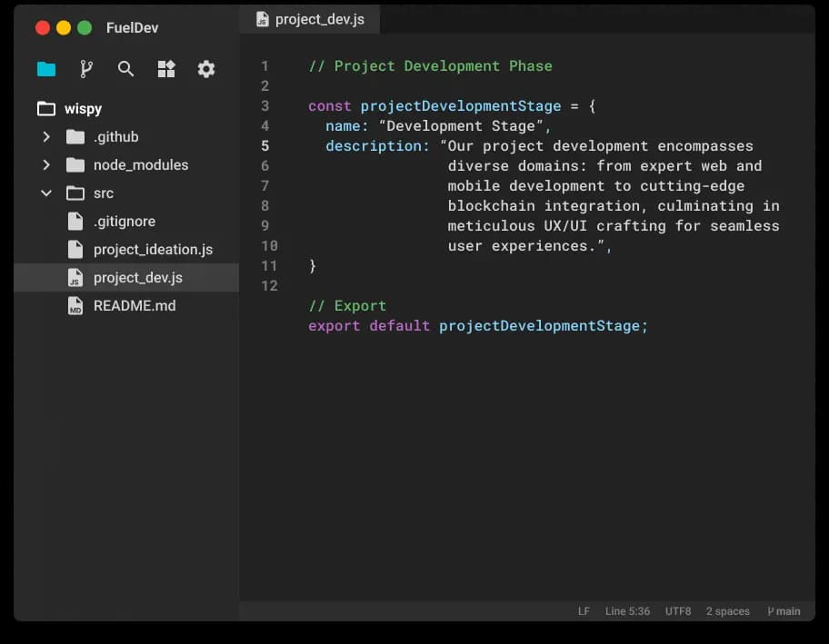Click the main branch indicator
Image resolution: width=829 pixels, height=644 pixels.
[x=784, y=611]
